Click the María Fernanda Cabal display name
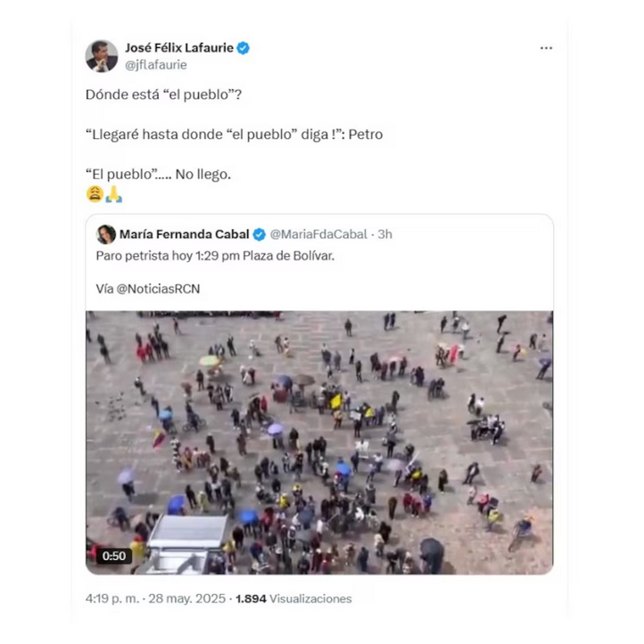 184,235
